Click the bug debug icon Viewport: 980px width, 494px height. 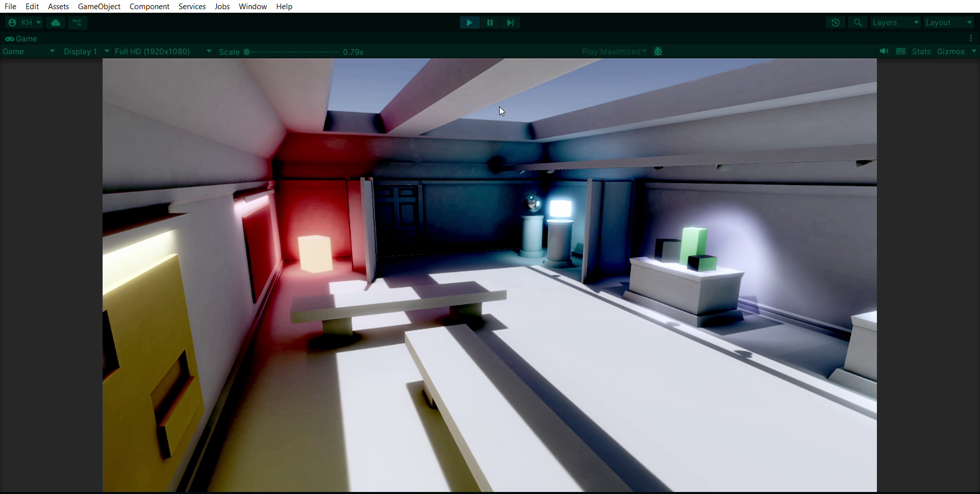pos(658,52)
